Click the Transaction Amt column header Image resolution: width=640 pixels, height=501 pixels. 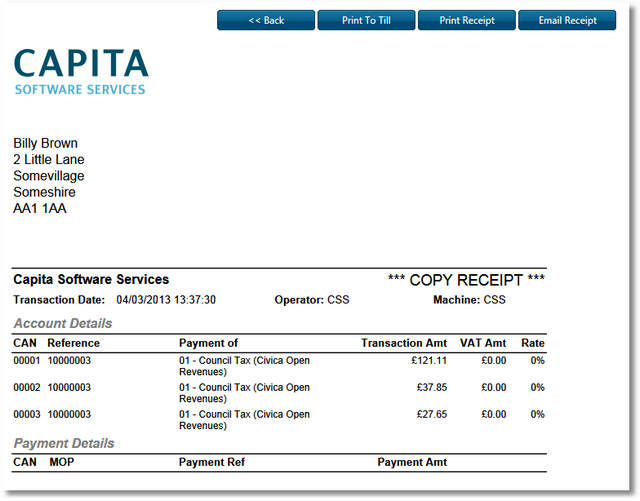pos(404,343)
